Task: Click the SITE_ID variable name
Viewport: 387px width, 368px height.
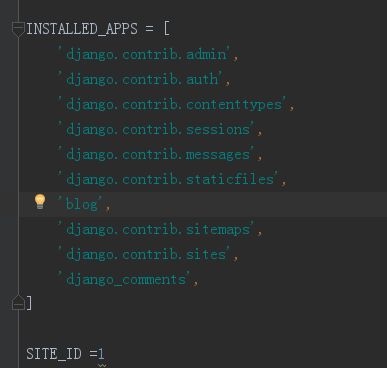Action: [x=54, y=354]
